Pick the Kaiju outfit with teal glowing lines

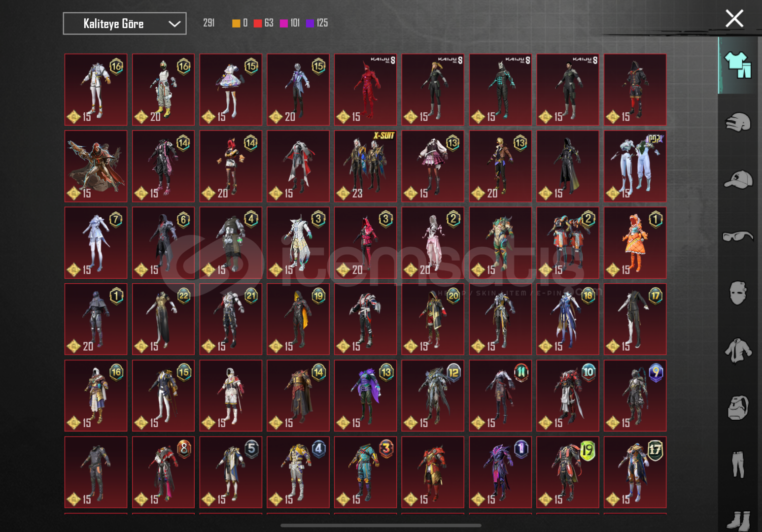[500, 90]
